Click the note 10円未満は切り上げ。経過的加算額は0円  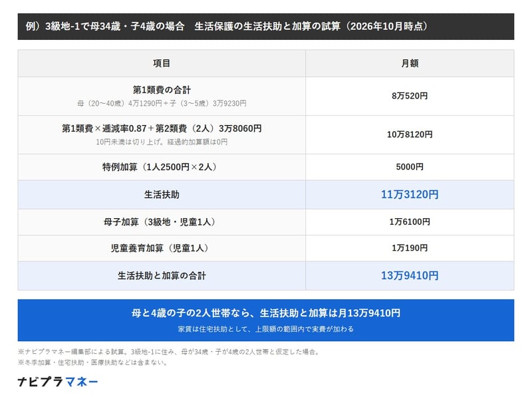(162, 142)
